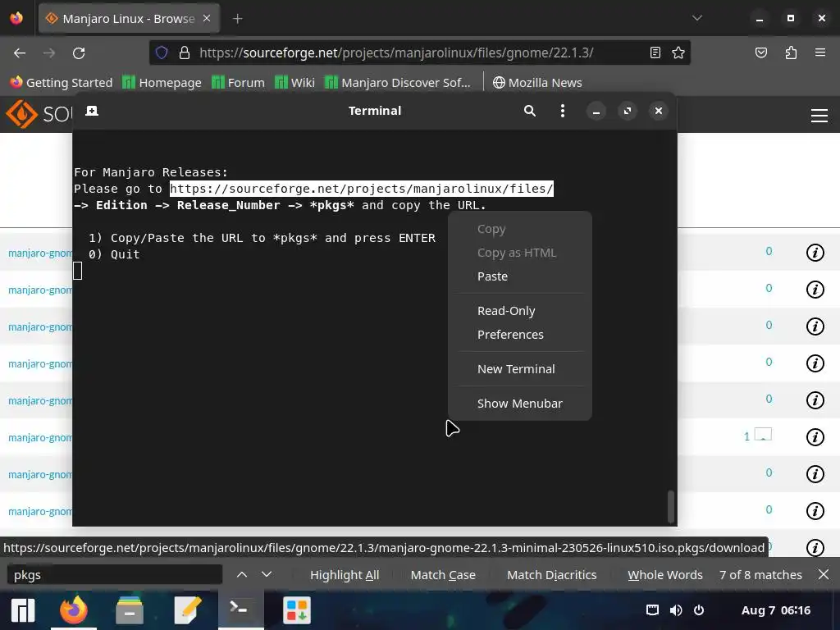Viewport: 840px width, 630px height.
Task: Toggle Whole Words option
Action: (664, 575)
